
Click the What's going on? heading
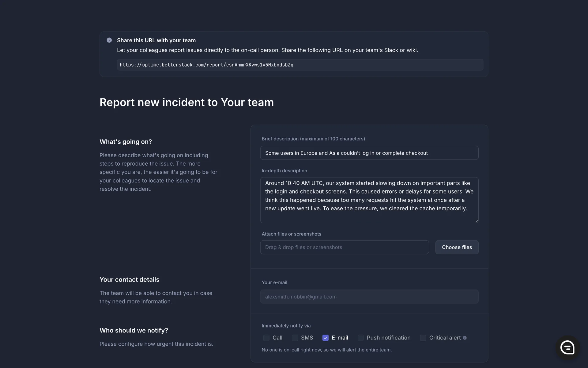[126, 142]
